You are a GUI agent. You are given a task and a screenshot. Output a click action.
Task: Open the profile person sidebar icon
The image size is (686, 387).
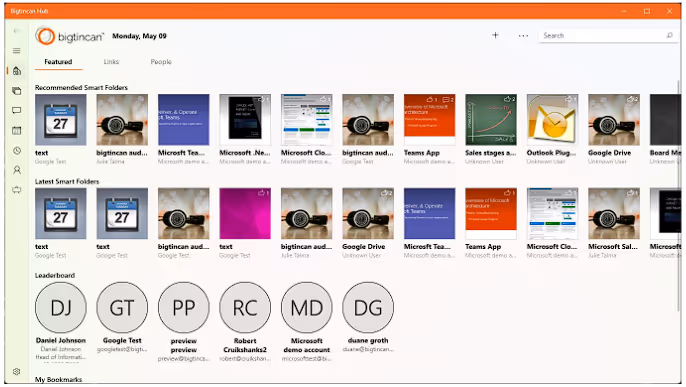pyautogui.click(x=17, y=170)
